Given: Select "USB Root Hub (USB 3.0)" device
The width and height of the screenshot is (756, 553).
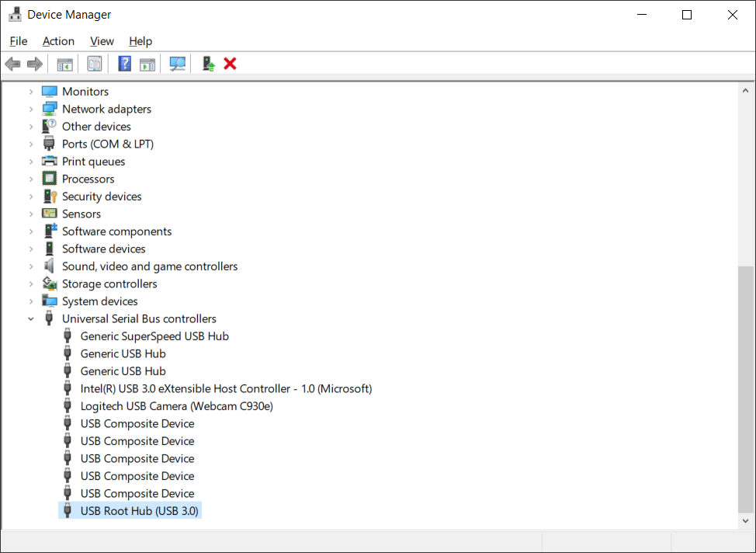Looking at the screenshot, I should (140, 510).
